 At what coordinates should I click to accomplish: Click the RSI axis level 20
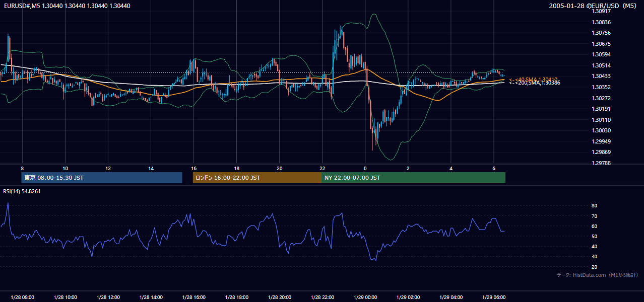(x=595, y=267)
